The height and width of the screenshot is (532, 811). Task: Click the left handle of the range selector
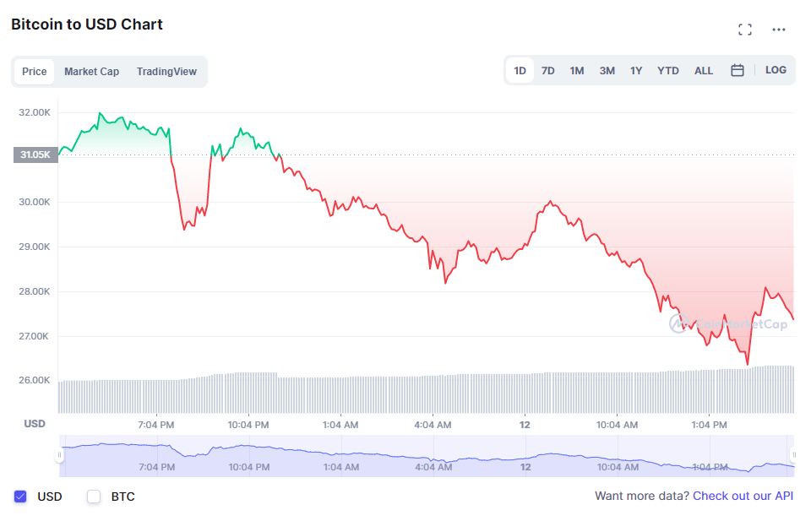point(58,456)
